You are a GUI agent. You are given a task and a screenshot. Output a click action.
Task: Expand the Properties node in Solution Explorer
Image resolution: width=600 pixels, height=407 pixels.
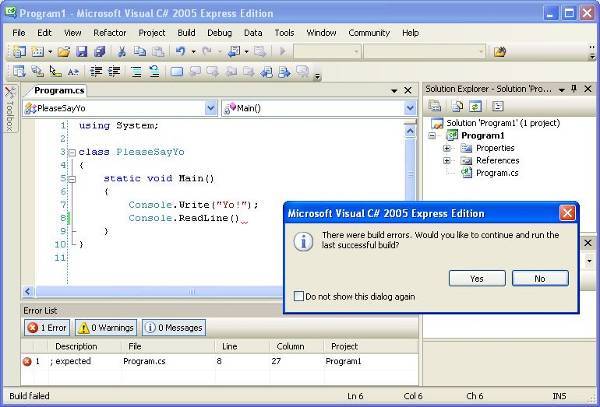click(x=446, y=148)
